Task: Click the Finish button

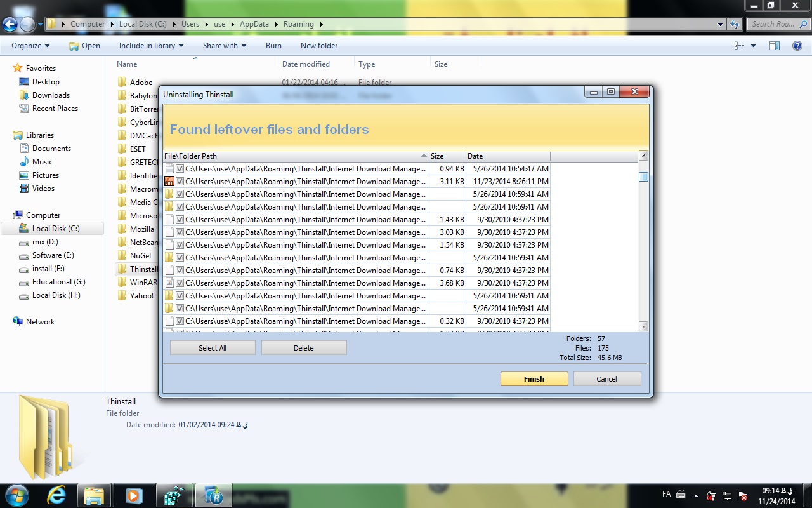Action: 534,379
